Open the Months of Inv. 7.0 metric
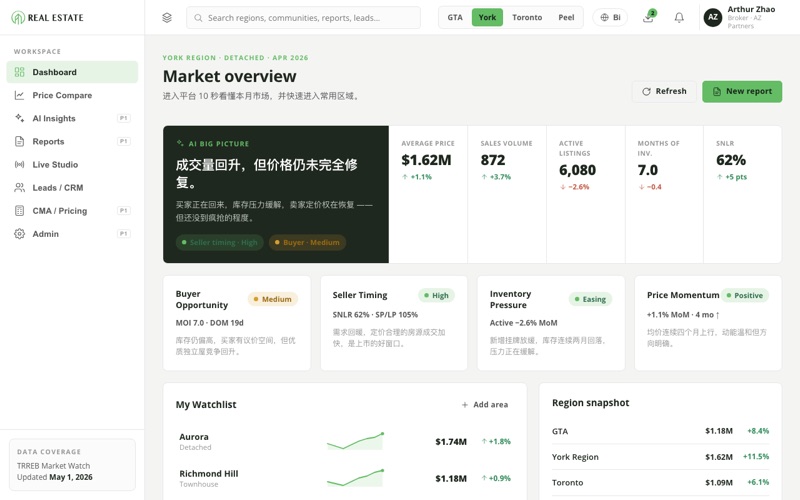 pos(664,194)
